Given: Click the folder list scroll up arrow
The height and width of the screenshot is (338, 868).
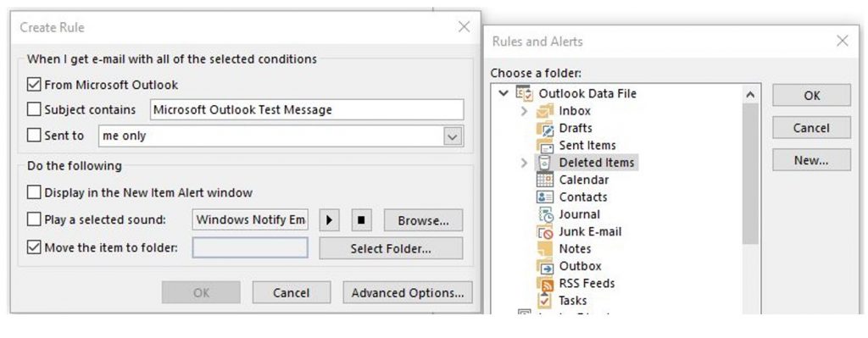Looking at the screenshot, I should click(x=750, y=95).
